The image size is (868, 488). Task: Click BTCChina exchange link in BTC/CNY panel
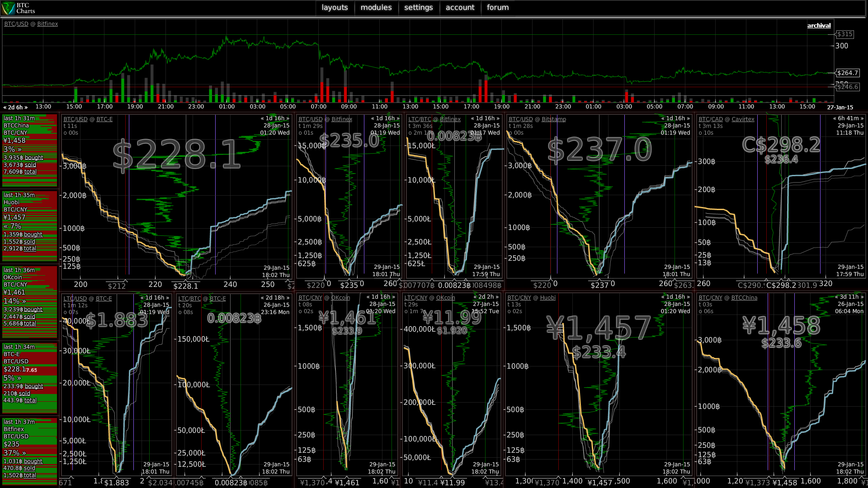point(744,298)
